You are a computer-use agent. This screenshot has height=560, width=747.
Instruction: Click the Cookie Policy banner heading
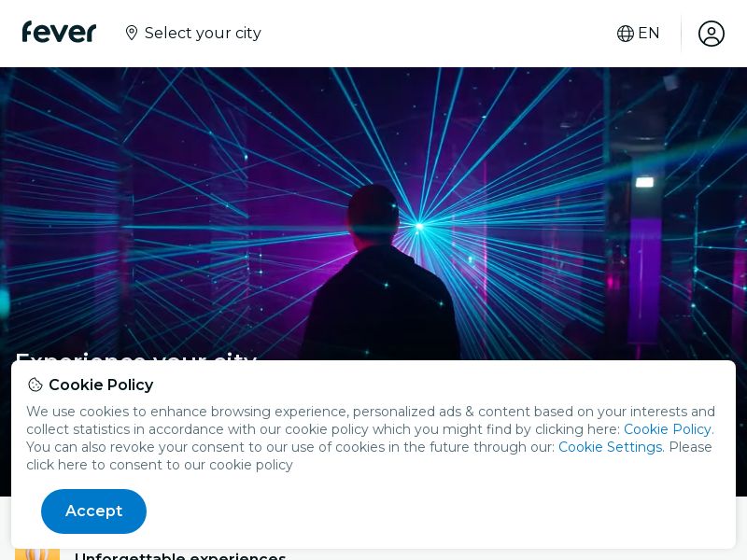[101, 385]
